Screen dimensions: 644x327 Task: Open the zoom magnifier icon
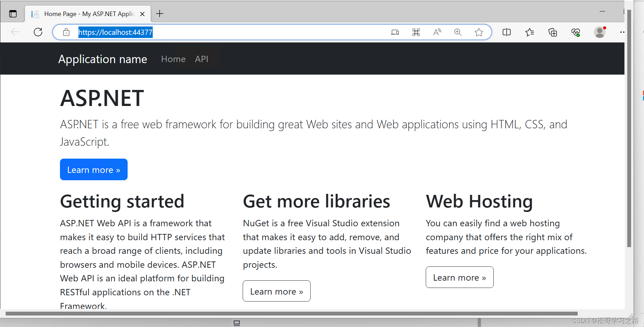click(458, 32)
